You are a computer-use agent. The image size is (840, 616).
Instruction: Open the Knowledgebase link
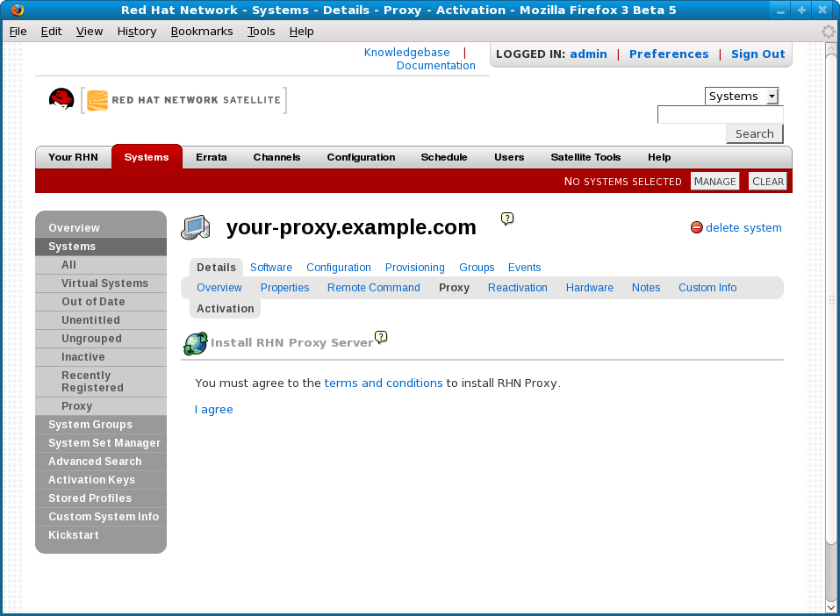(x=406, y=53)
